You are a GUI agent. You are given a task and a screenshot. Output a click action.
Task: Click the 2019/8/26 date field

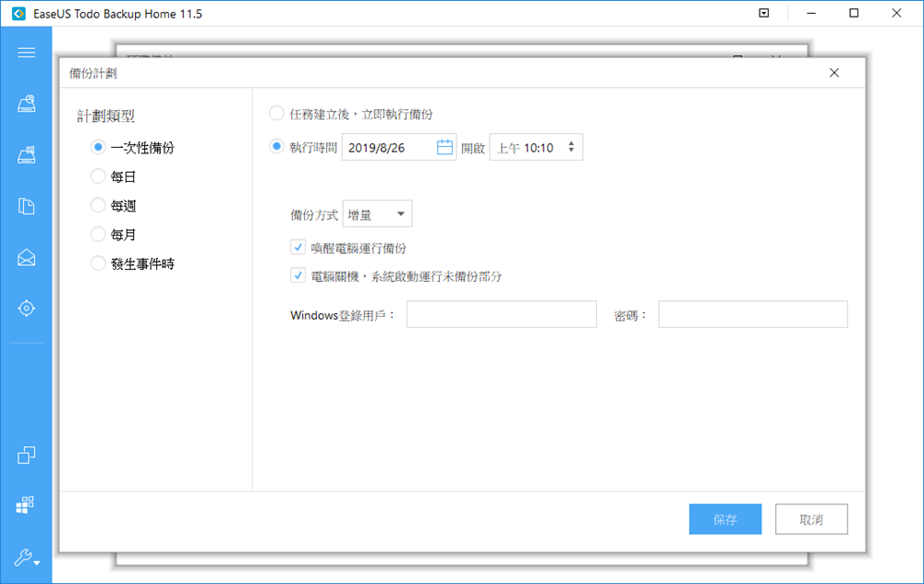[x=399, y=147]
